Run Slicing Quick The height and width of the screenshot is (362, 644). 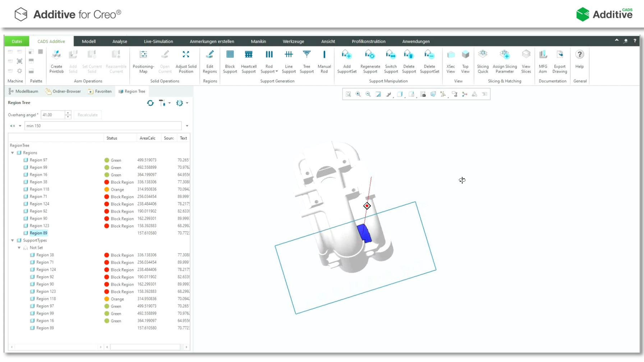483,62
